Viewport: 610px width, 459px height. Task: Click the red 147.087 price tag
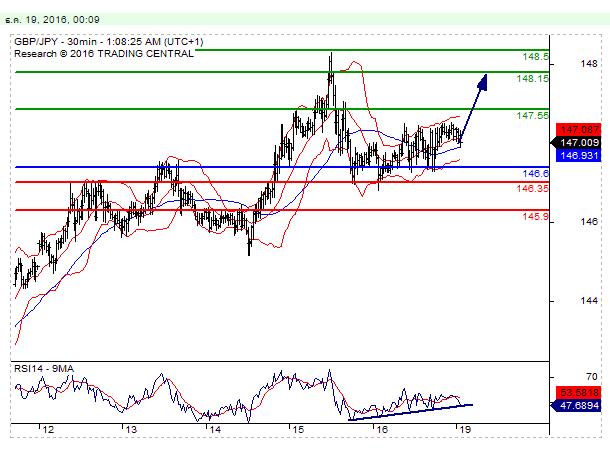[x=578, y=130]
